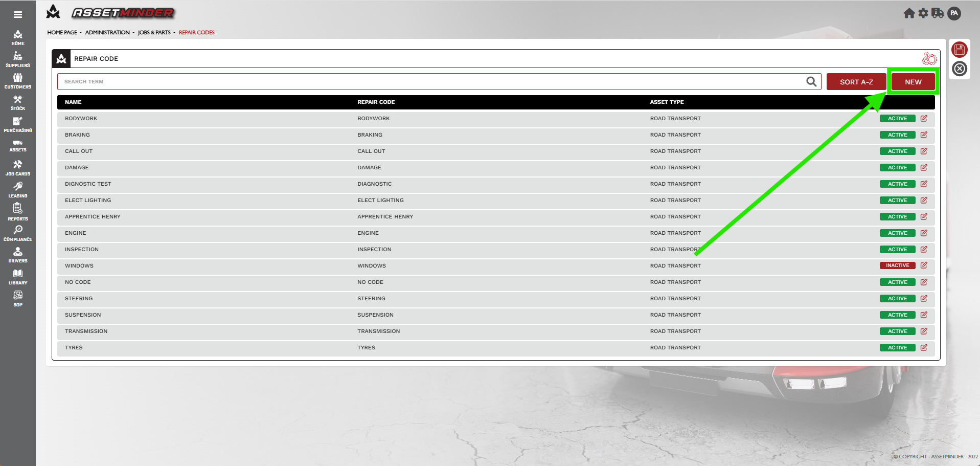
Task: Click the home icon in top bar
Action: tap(909, 13)
